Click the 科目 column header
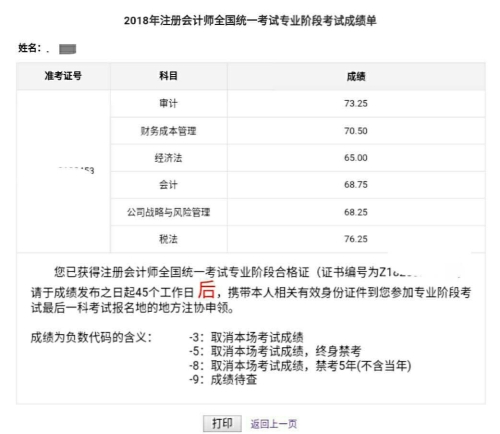 (169, 76)
